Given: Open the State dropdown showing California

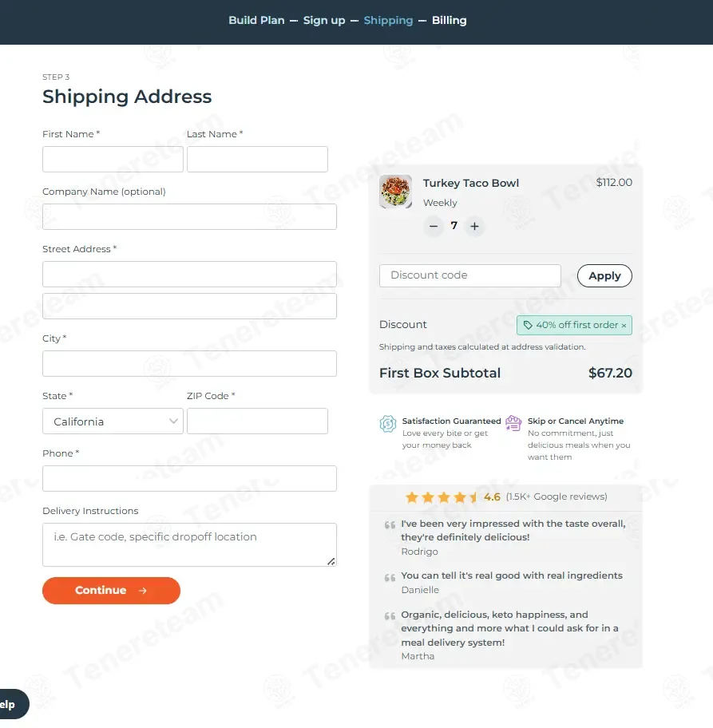Looking at the screenshot, I should point(113,421).
